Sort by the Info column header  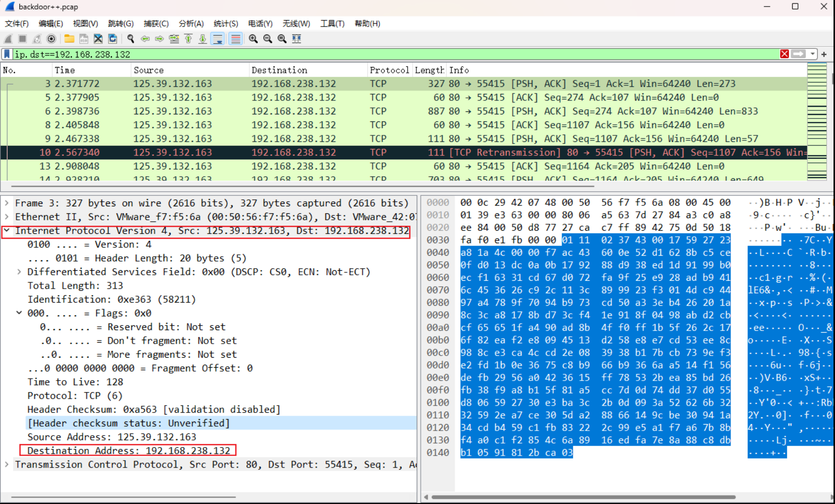click(x=626, y=70)
